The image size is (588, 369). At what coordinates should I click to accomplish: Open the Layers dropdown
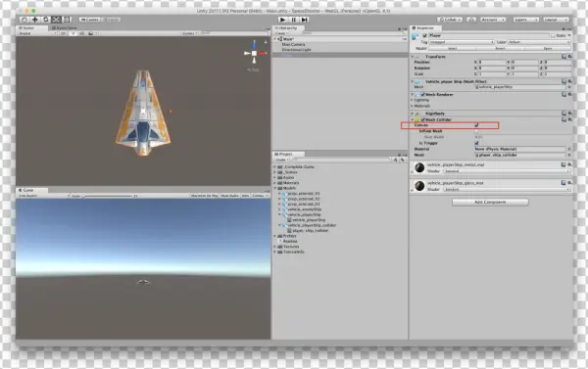[x=525, y=20]
